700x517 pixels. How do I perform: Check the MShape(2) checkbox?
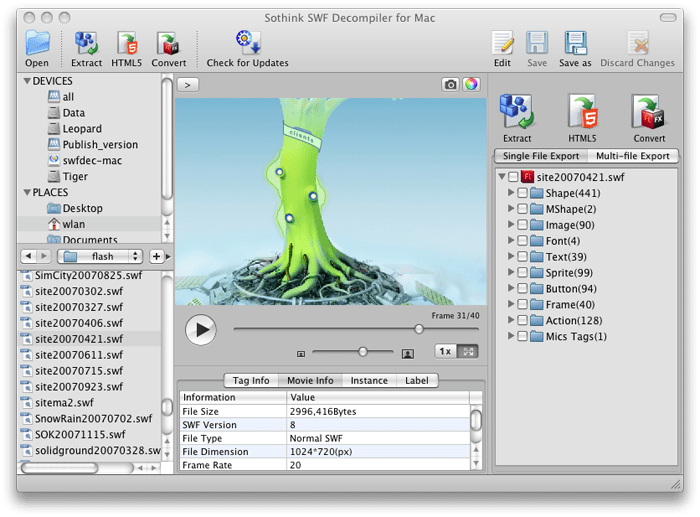point(522,209)
